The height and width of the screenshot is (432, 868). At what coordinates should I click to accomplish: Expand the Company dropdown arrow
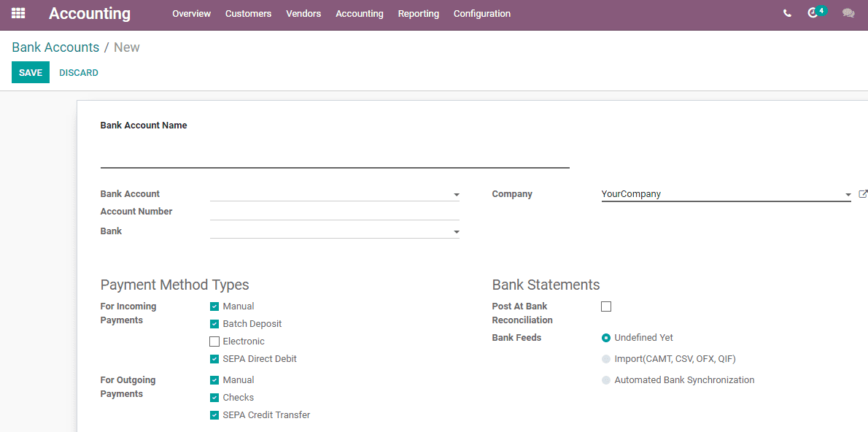pyautogui.click(x=848, y=194)
